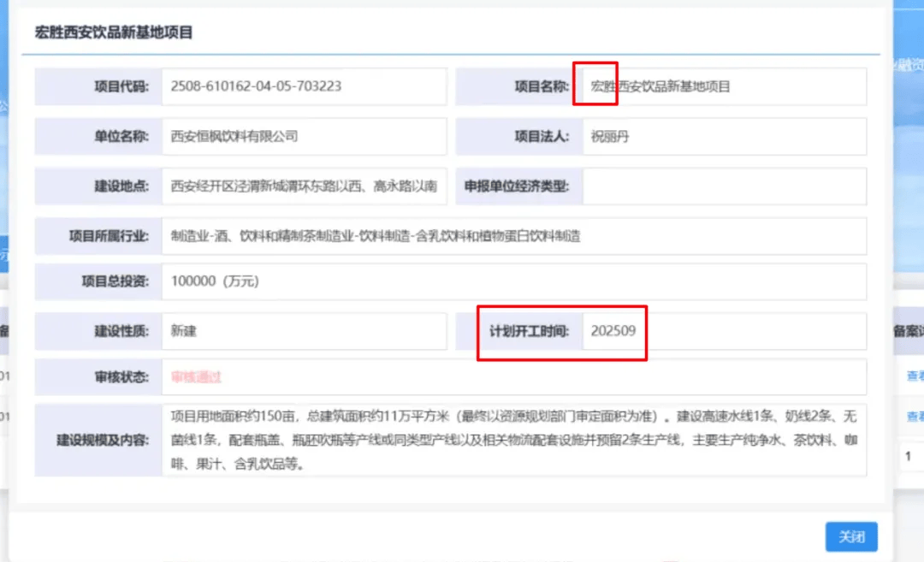Click the dialog title 宏胜西安饮品新基地项目
The image size is (924, 562).
(114, 33)
